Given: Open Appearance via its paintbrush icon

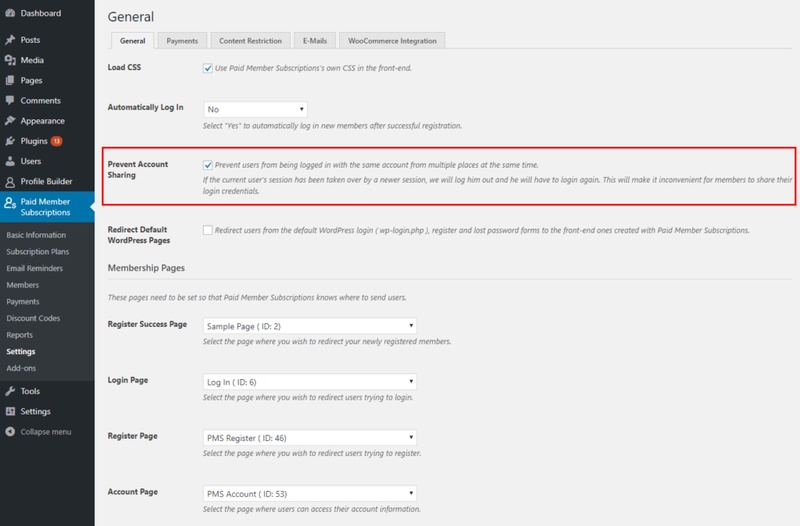Looking at the screenshot, I should (10, 121).
